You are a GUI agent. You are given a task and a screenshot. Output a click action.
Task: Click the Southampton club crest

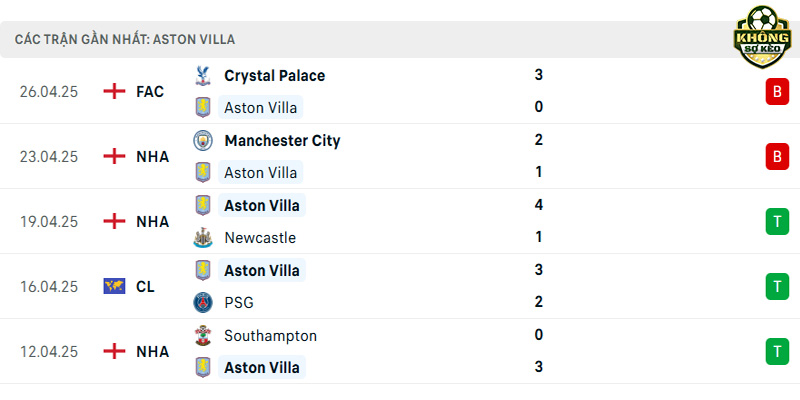[203, 335]
